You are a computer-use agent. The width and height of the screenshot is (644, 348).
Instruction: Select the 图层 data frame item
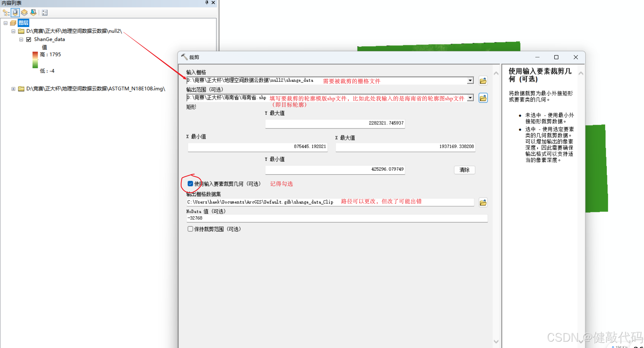coord(23,23)
